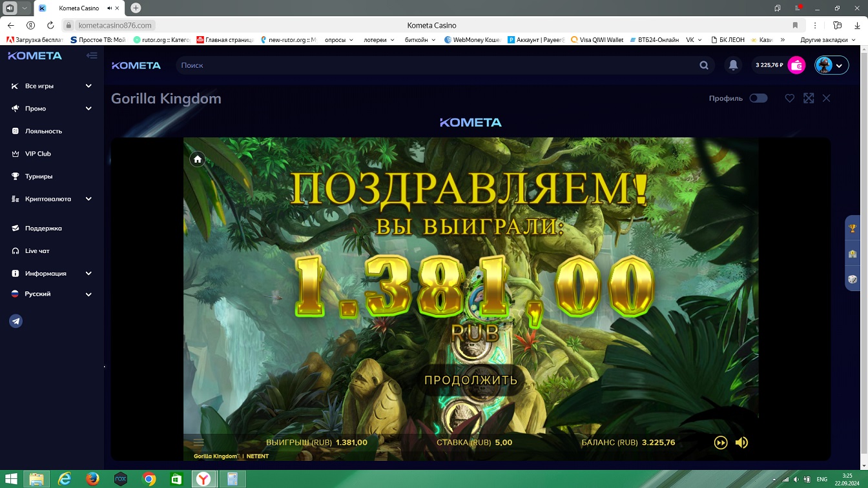868x488 pixels.
Task: Open the лотереи bookmarks folder
Action: (x=378, y=39)
